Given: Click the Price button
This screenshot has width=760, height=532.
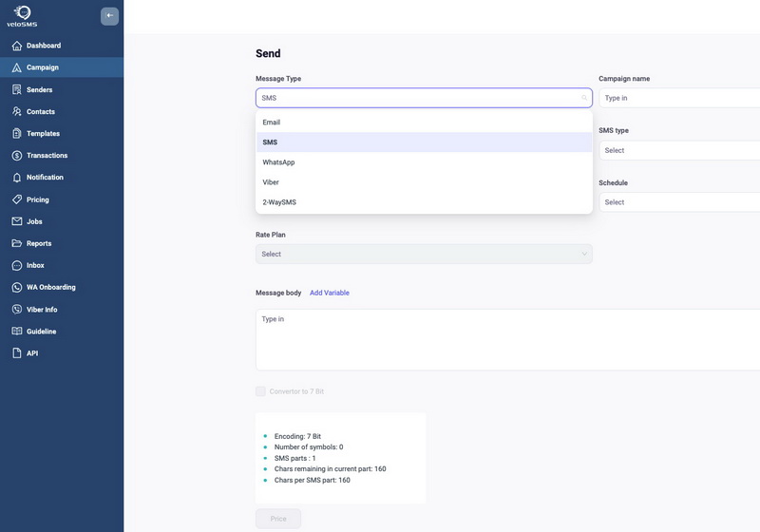Looking at the screenshot, I should [278, 519].
